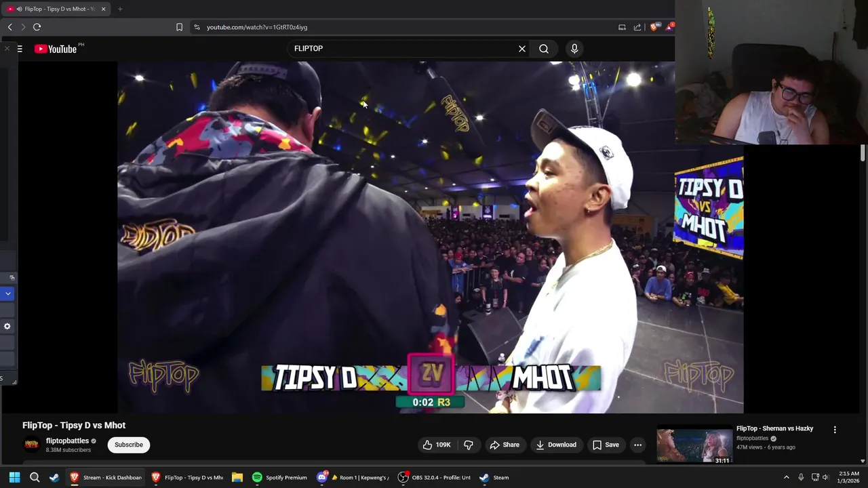Dislike the video
This screenshot has width=868, height=488.
pyautogui.click(x=468, y=445)
